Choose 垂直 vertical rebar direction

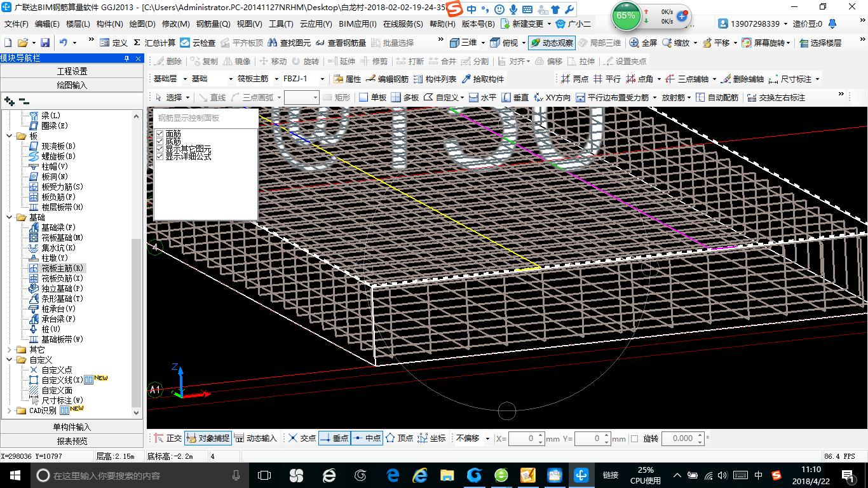tap(515, 98)
